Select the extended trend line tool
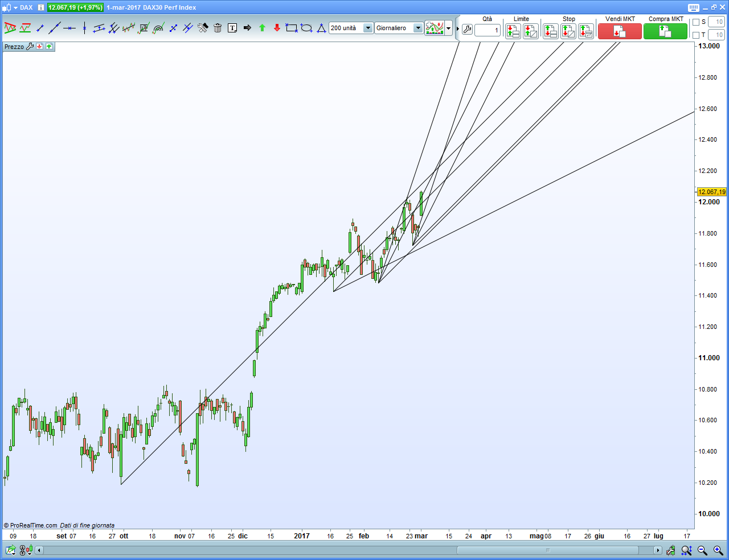 pos(55,28)
